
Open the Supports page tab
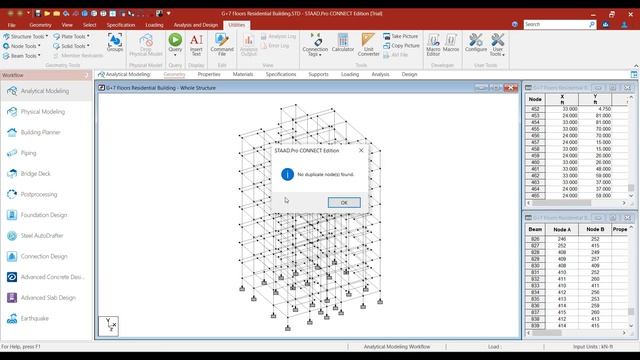point(318,74)
